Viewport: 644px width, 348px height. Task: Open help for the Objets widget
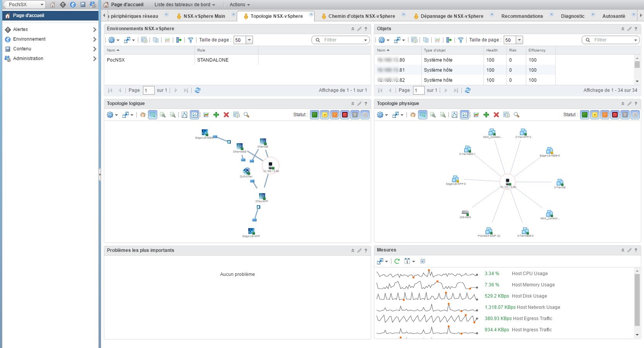636,29
